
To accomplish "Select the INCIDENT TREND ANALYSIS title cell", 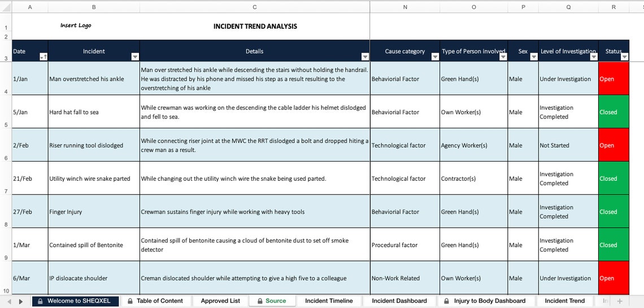I will click(x=255, y=27).
